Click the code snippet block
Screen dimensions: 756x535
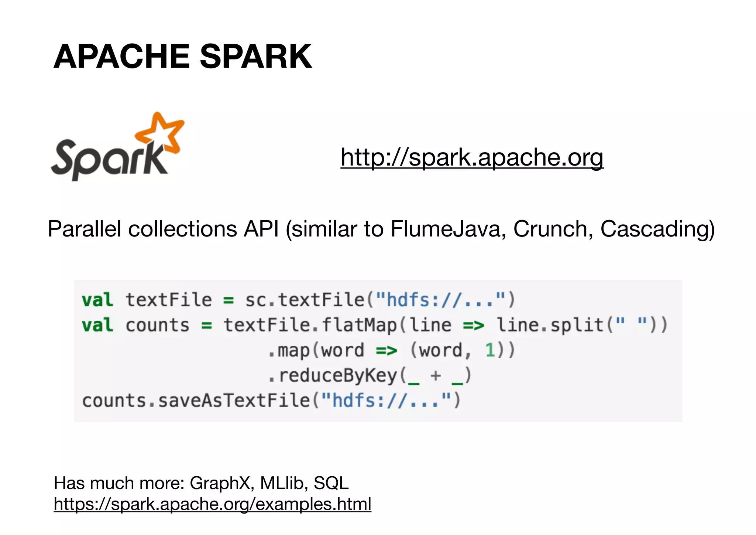[378, 351]
